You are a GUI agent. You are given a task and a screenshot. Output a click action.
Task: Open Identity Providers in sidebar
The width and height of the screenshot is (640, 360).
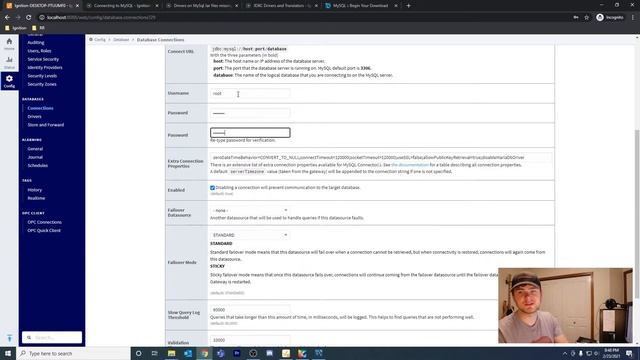45,67
